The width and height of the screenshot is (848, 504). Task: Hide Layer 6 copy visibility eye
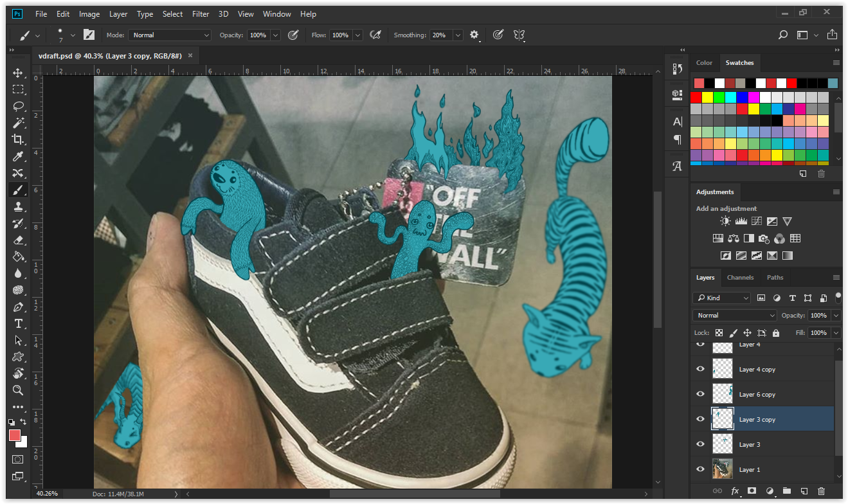(701, 394)
